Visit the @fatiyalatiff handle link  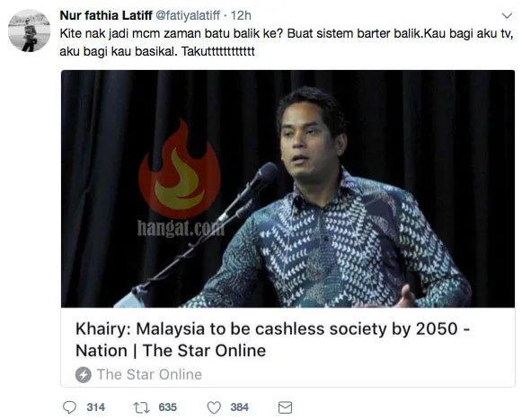(x=188, y=15)
